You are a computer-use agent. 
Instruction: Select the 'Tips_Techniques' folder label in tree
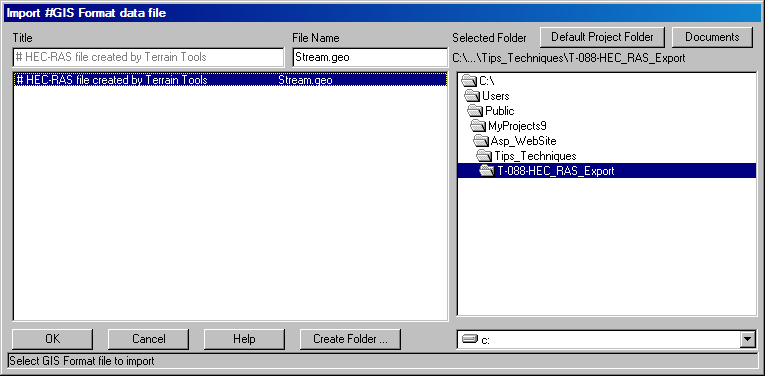pos(535,156)
